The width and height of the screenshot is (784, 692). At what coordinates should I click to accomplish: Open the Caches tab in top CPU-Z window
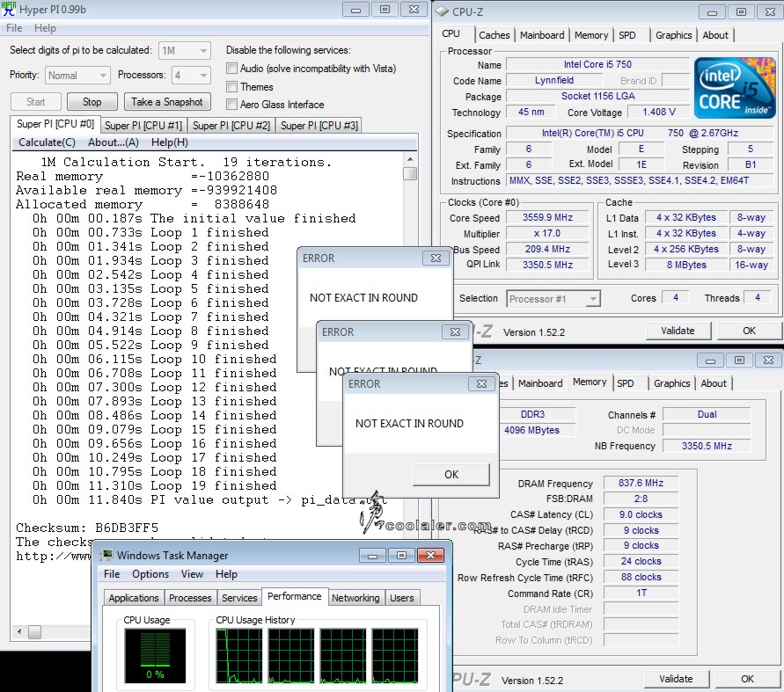494,35
